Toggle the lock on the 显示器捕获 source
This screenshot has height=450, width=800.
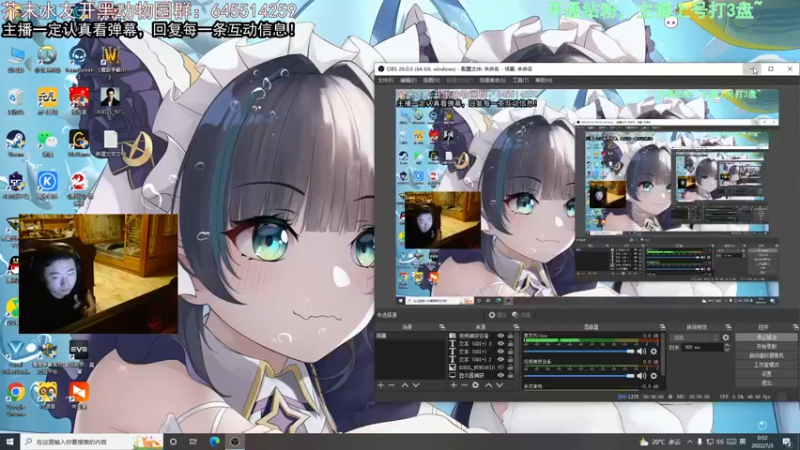pyautogui.click(x=510, y=376)
